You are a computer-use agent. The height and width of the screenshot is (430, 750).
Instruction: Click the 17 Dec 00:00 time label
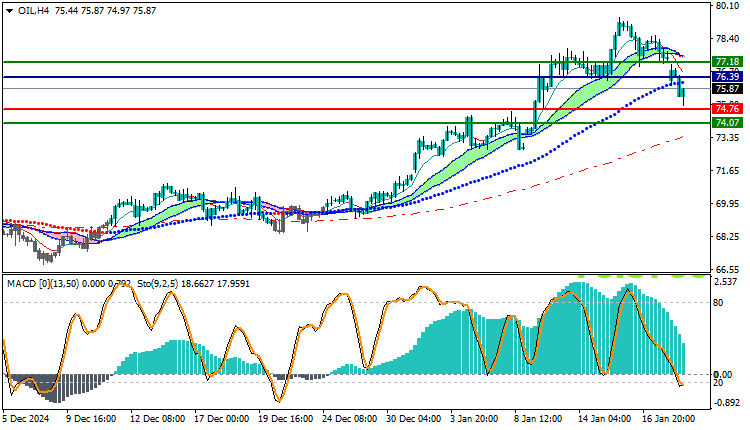tap(221, 419)
